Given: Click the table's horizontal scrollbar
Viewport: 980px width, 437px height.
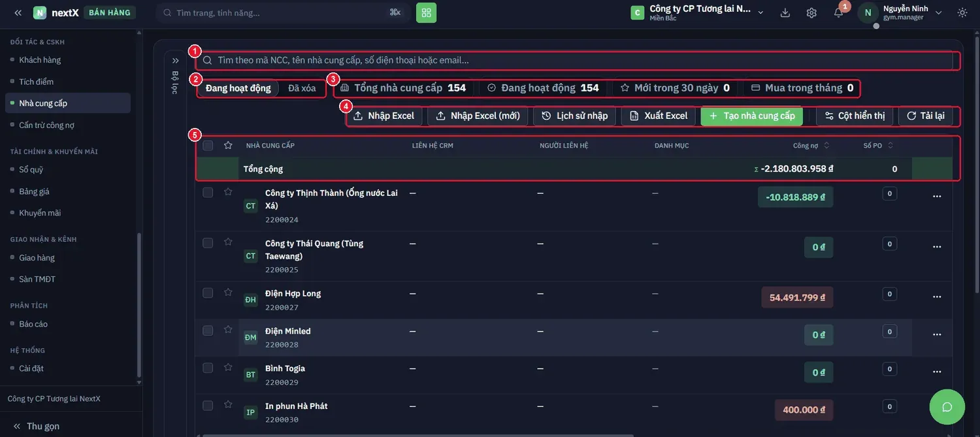Looking at the screenshot, I should pos(418,435).
